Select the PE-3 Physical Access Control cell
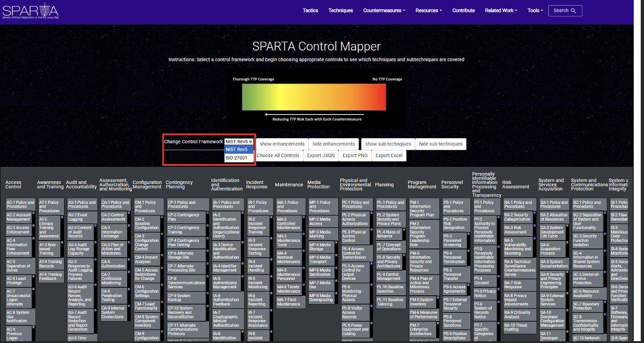Screen dimensions: 644x343 355,236
